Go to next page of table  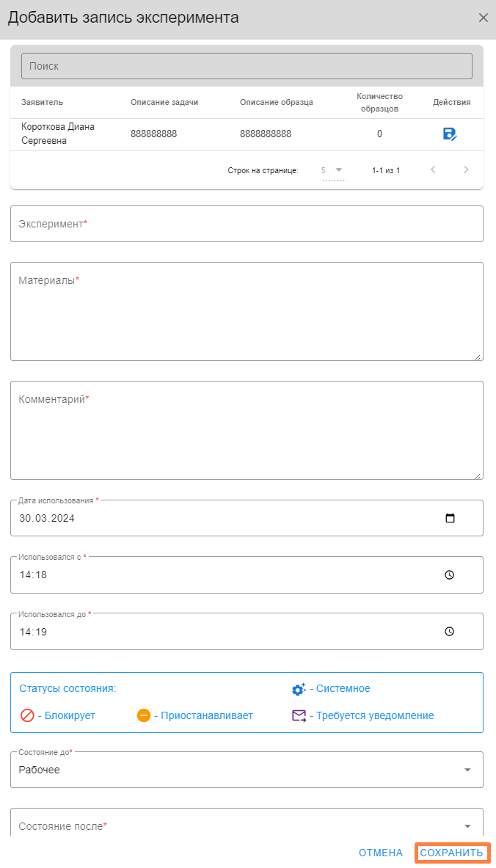(466, 170)
